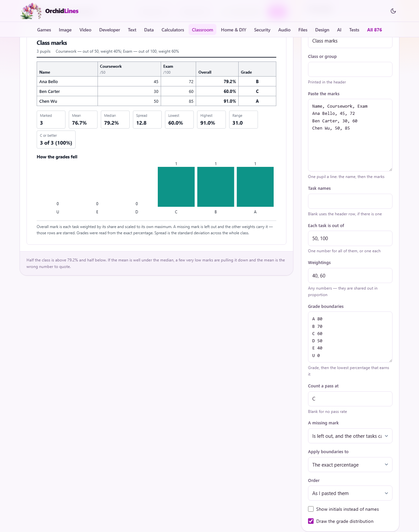Uncheck Draw the grade distribution
Image resolution: width=419 pixels, height=532 pixels.
click(x=311, y=521)
